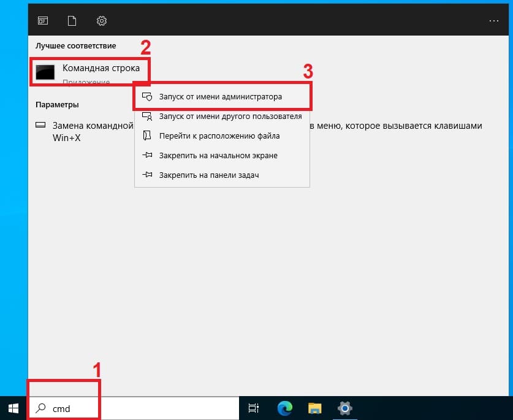Select the Apps search filter icon
Image resolution: width=513 pixels, height=420 pixels.
(x=42, y=20)
